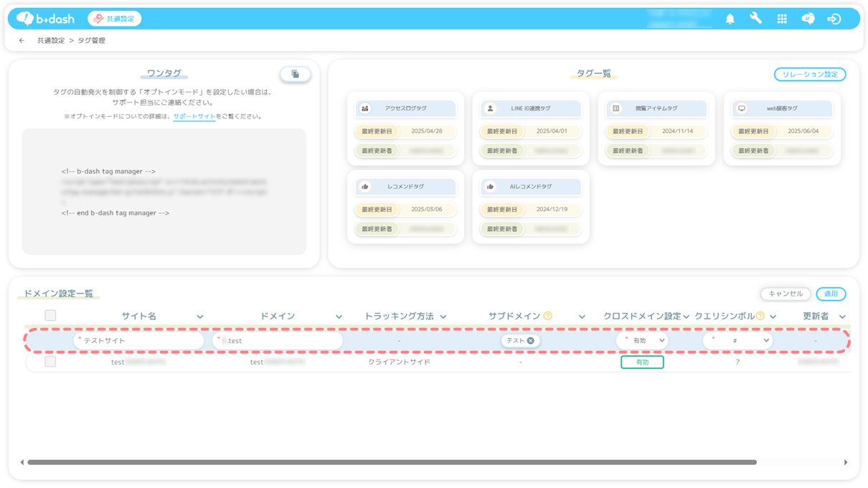868x488 pixels.
Task: Click the chat support icon
Action: coord(808,19)
